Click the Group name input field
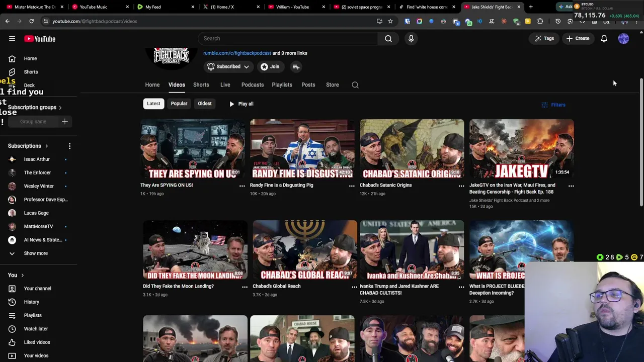The image size is (644, 362). point(33,121)
